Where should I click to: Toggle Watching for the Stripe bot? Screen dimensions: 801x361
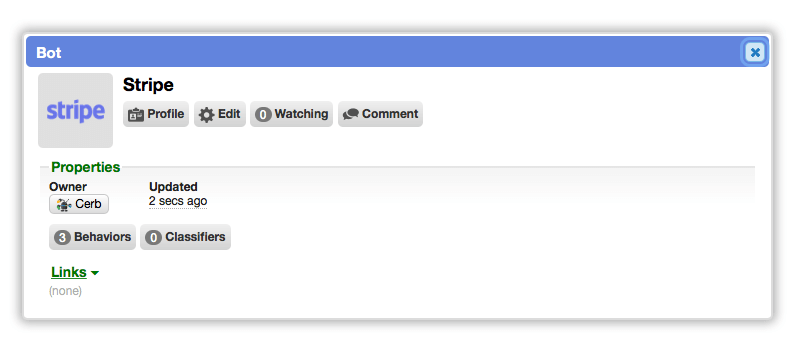click(x=291, y=114)
